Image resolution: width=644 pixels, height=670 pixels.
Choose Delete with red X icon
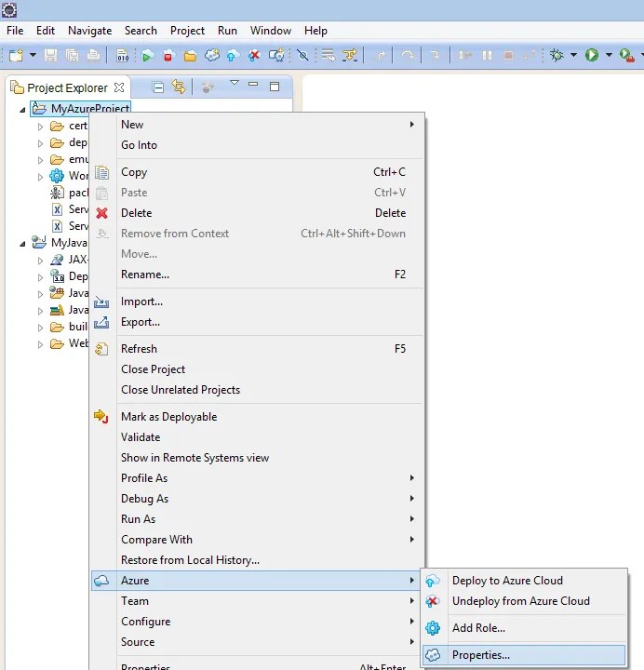point(258,213)
